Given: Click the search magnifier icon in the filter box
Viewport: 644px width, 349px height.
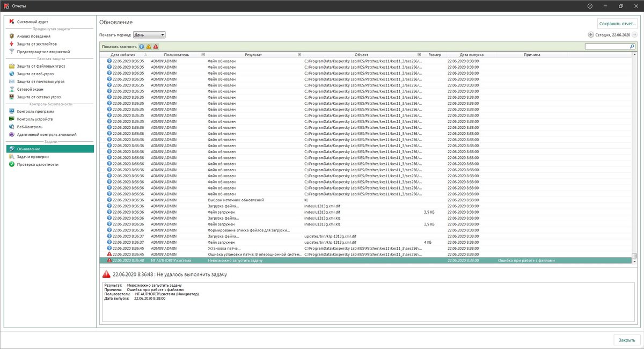Looking at the screenshot, I should pos(632,47).
